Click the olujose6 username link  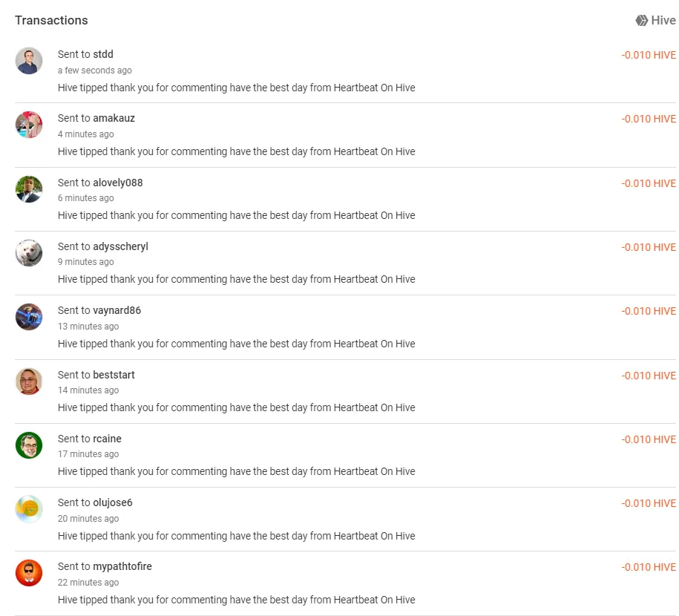(x=113, y=502)
